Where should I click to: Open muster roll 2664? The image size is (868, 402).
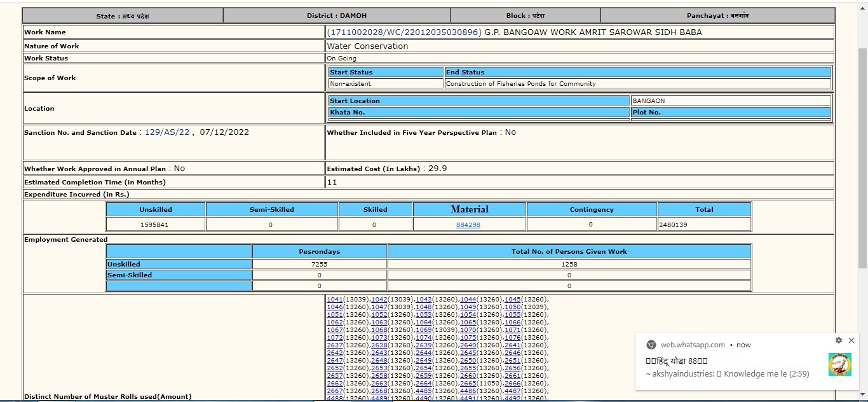pyautogui.click(x=424, y=384)
